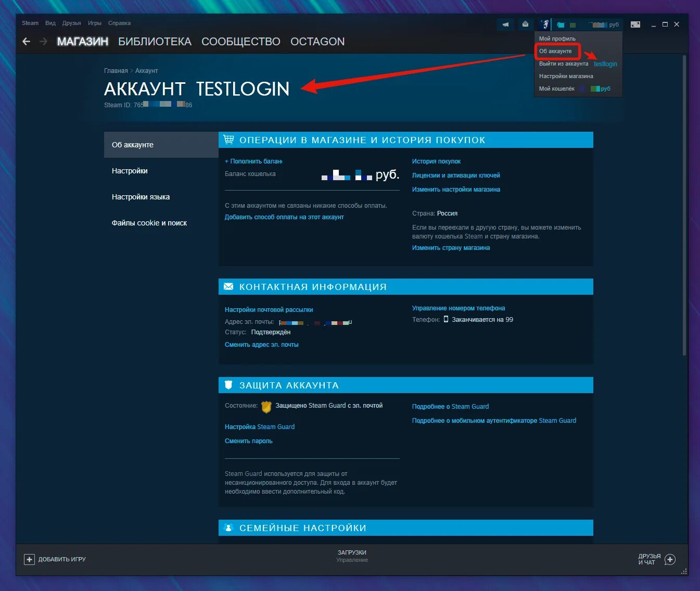Click the envelope icon in Контактная информация header
700x591 pixels.
click(228, 286)
